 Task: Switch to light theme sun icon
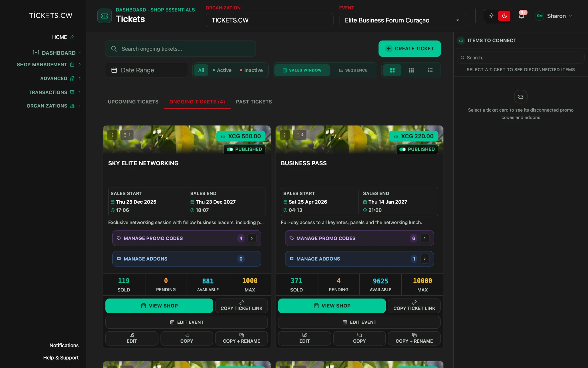491,16
